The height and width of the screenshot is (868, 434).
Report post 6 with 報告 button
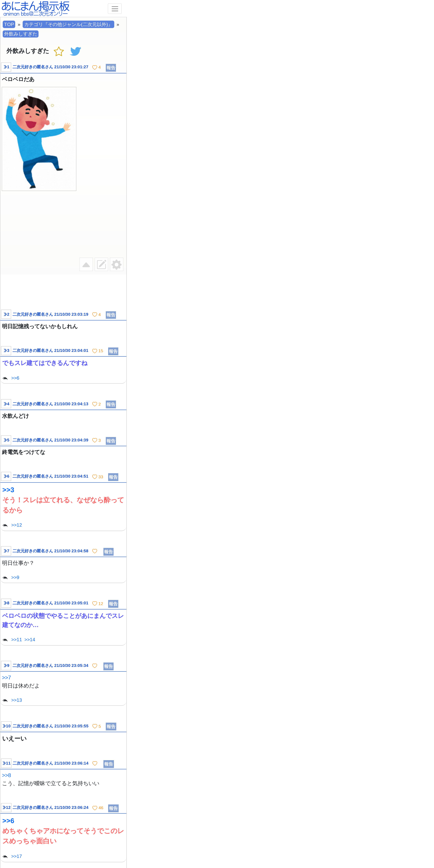click(x=113, y=477)
